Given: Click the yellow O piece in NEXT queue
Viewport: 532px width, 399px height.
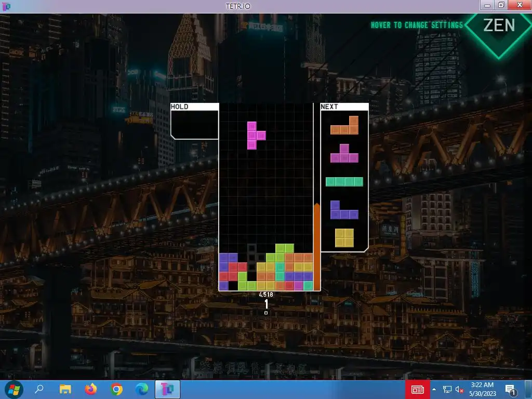Looking at the screenshot, I should (x=344, y=238).
